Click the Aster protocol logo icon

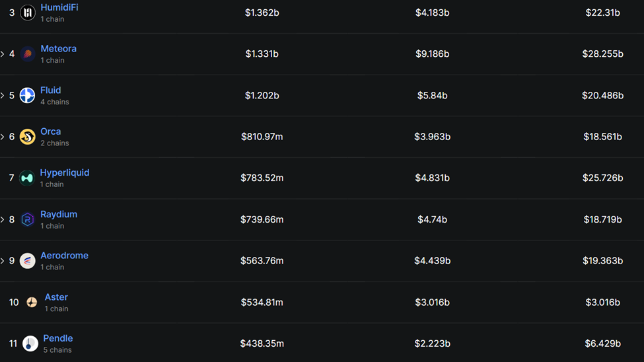(32, 302)
